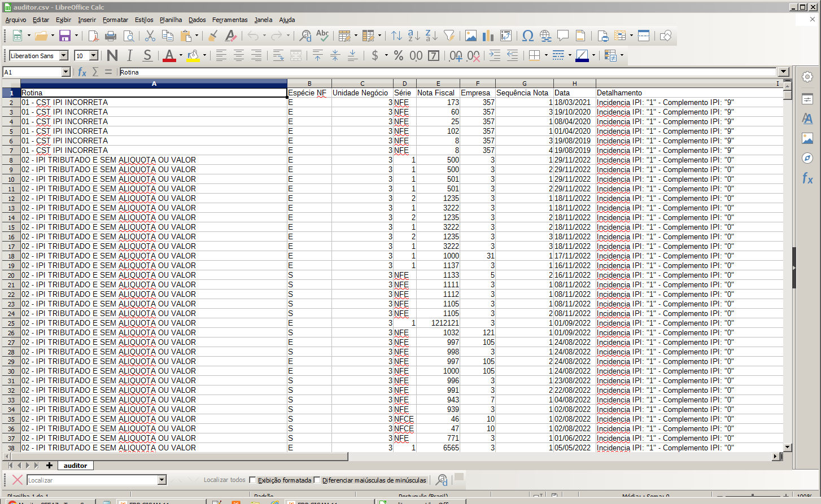Insert an image from the toolbar

click(471, 36)
